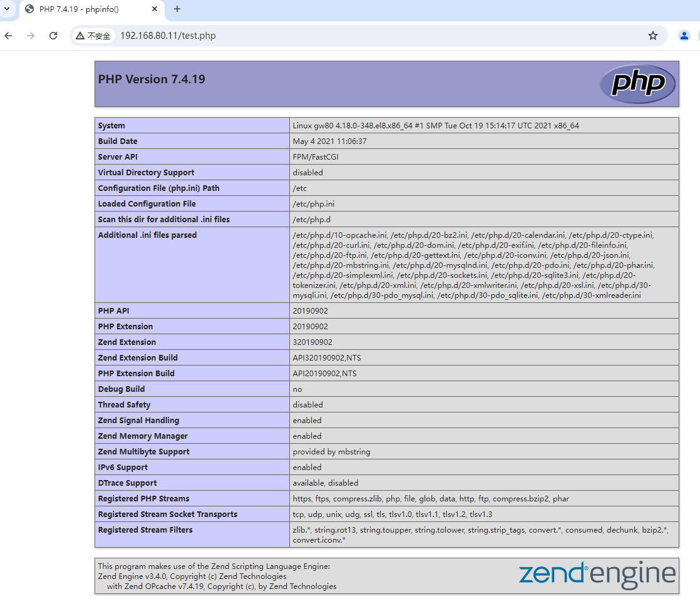This screenshot has width=700, height=599.
Task: Select the PHP API 20190902 value
Action: [311, 311]
